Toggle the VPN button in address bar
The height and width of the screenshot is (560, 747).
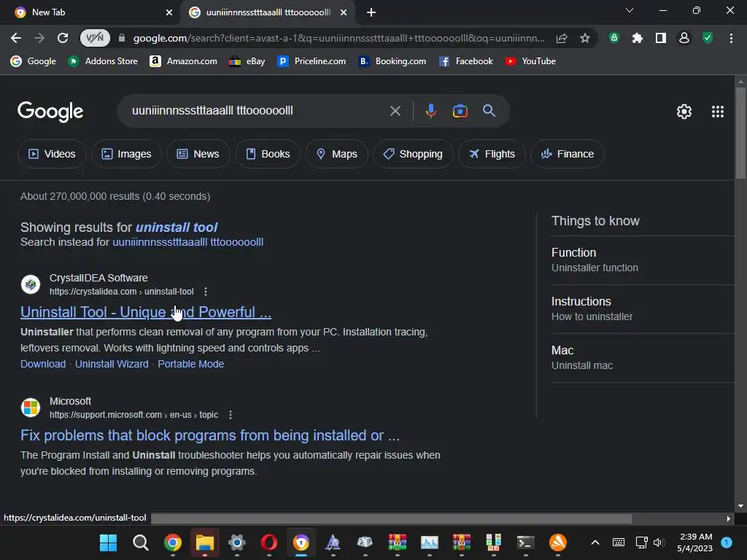pos(94,38)
